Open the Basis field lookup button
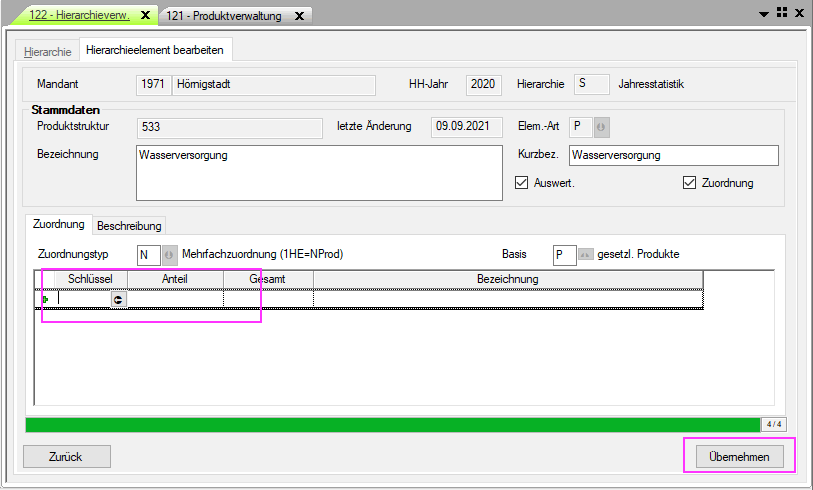 [x=586, y=255]
